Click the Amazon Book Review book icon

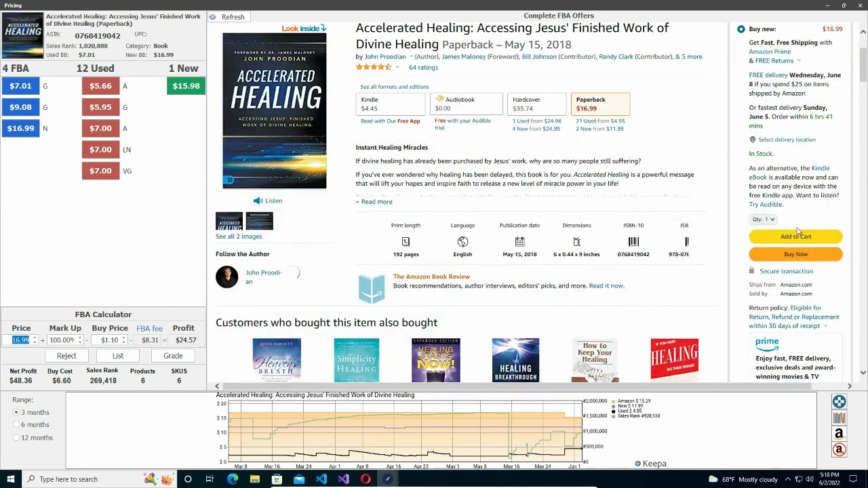[371, 288]
